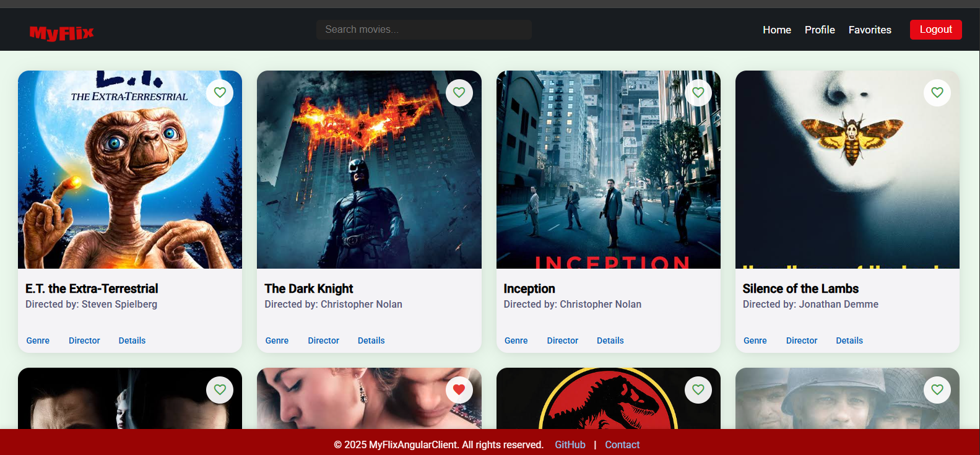Show Genre for E.T. the Extra-Terrestrial
Viewport: 980px width, 455px height.
[x=38, y=340]
